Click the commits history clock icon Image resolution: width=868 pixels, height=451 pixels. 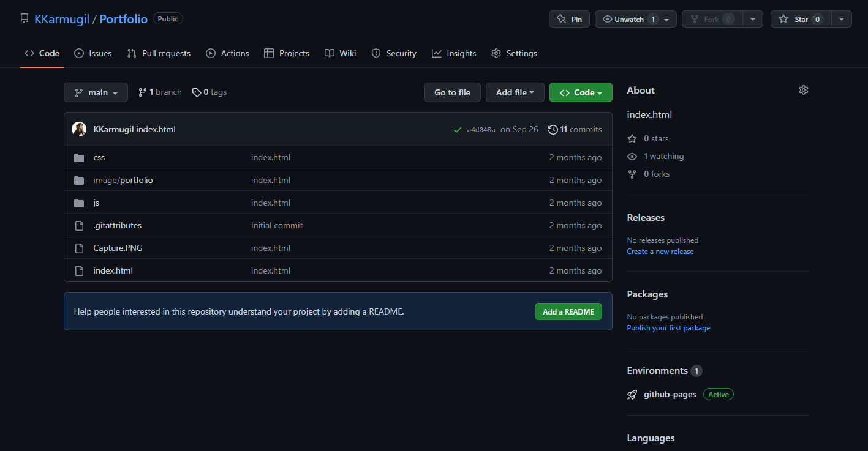pyautogui.click(x=553, y=130)
